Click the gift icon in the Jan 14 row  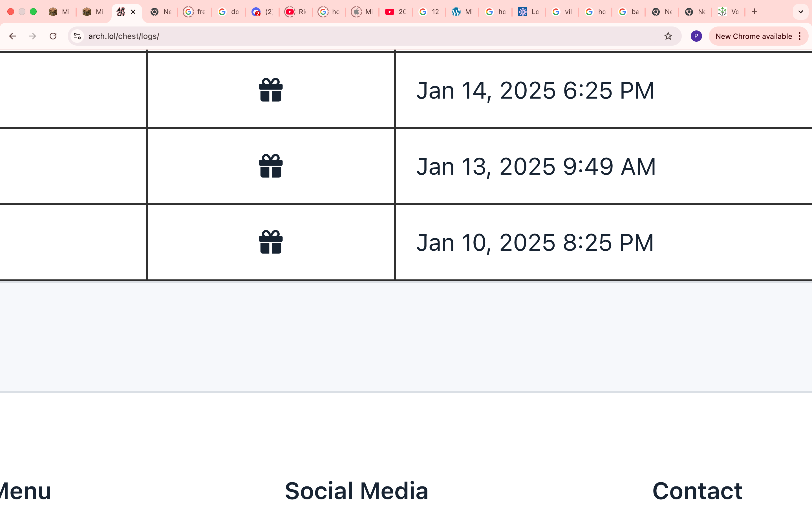[271, 90]
